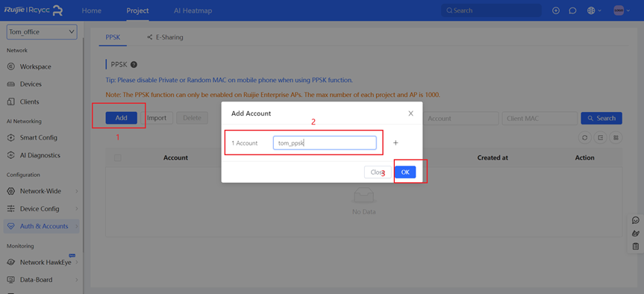
Task: Open the Tom_office project dropdown
Action: click(42, 31)
